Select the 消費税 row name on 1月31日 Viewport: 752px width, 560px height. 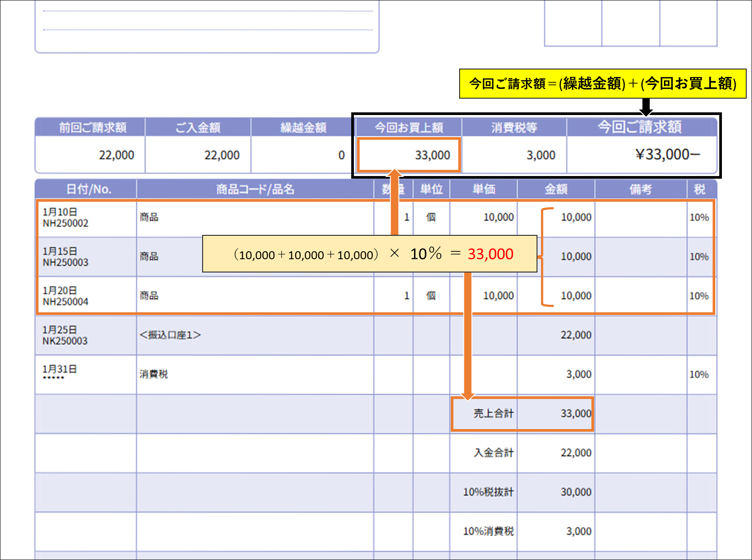click(153, 374)
